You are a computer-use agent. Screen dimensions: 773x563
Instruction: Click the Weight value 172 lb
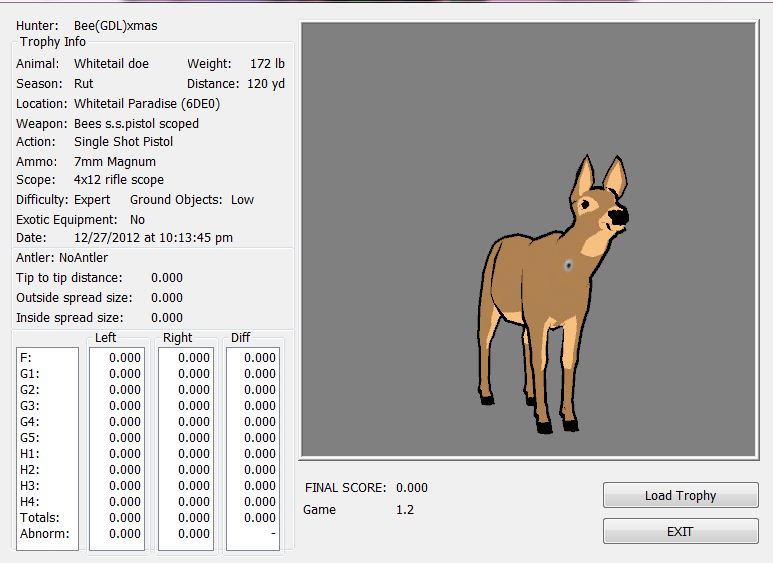(267, 64)
